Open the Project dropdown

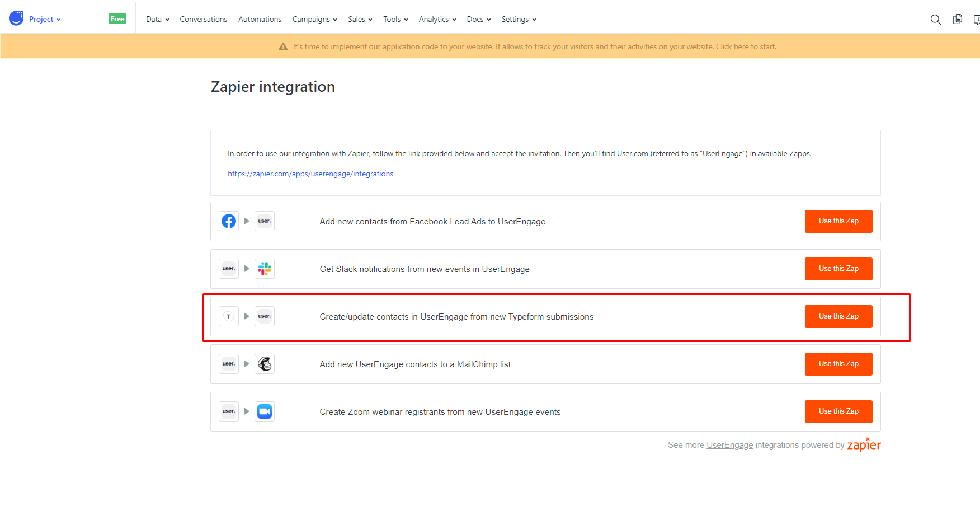coord(45,19)
